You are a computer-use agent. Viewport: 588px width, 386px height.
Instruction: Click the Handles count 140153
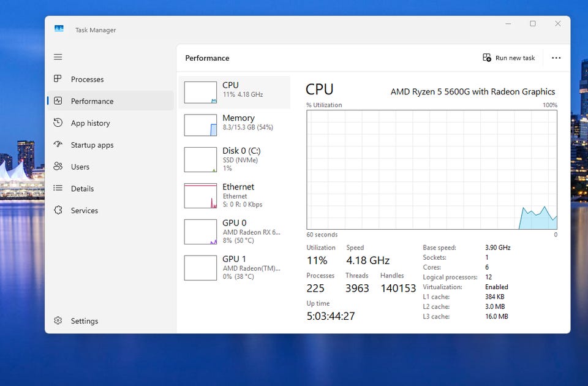[398, 288]
